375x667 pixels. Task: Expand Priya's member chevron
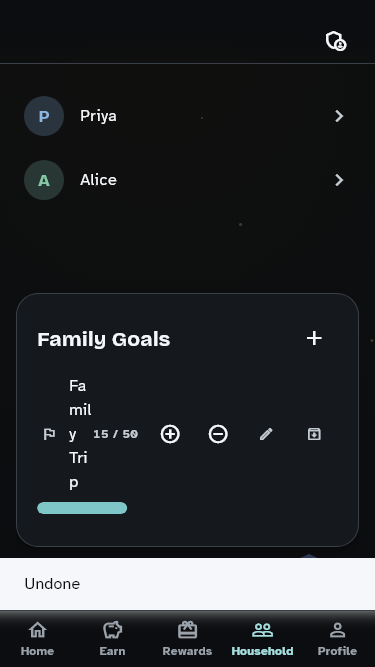click(339, 116)
